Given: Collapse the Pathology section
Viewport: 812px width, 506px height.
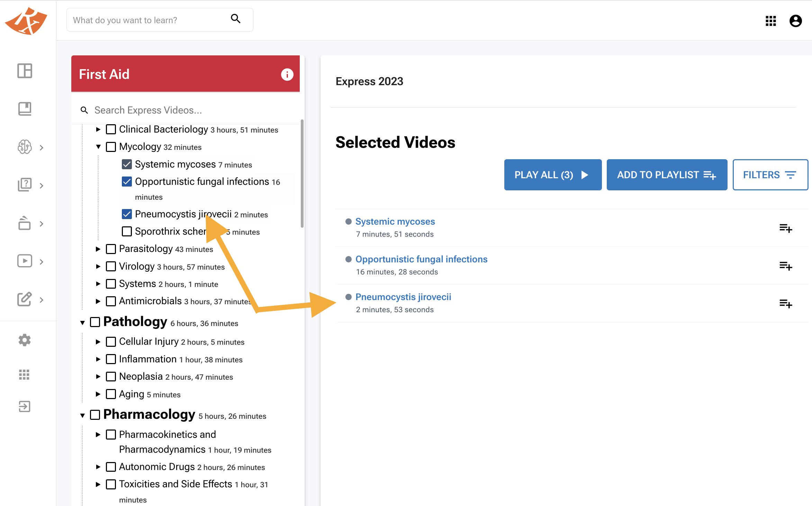Looking at the screenshot, I should coord(82,323).
